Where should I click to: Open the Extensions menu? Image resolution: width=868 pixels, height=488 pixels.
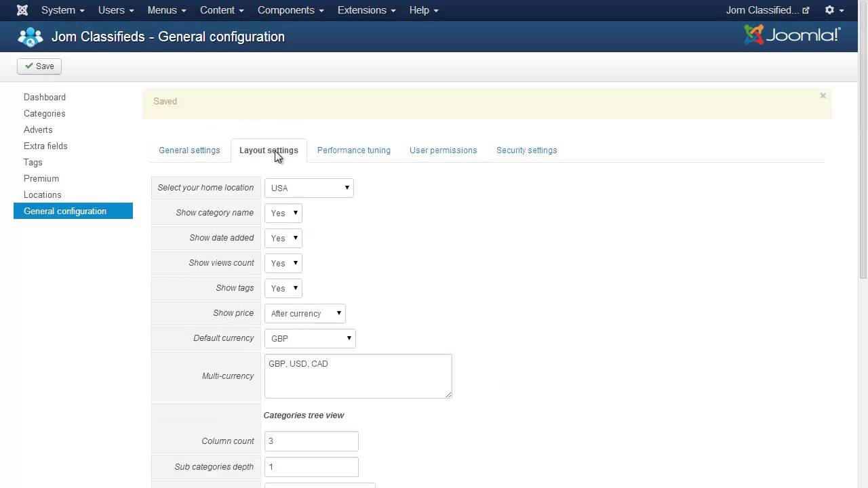point(367,10)
